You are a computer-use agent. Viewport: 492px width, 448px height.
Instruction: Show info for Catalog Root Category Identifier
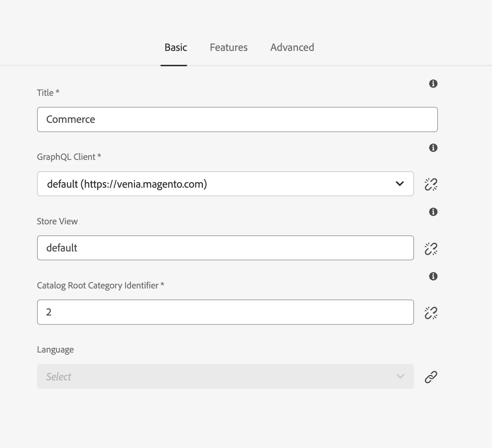coord(433,276)
